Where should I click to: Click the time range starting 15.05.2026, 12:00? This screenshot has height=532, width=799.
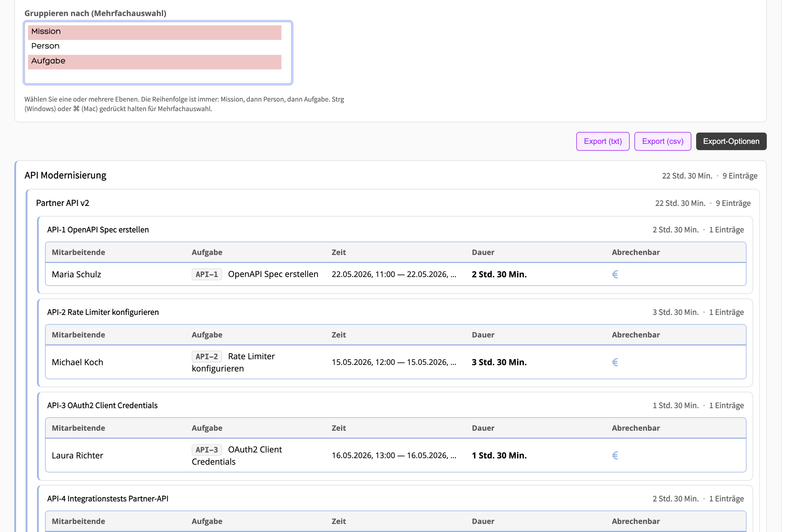[394, 362]
